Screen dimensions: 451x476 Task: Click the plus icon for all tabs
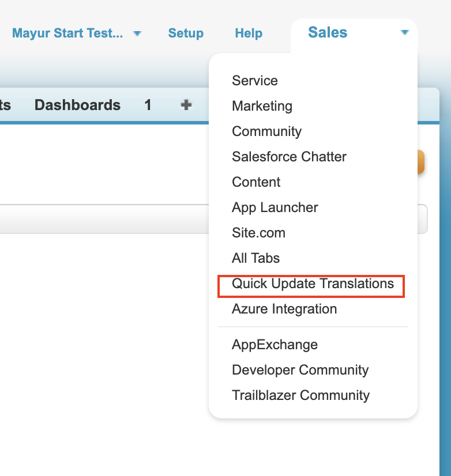click(186, 105)
